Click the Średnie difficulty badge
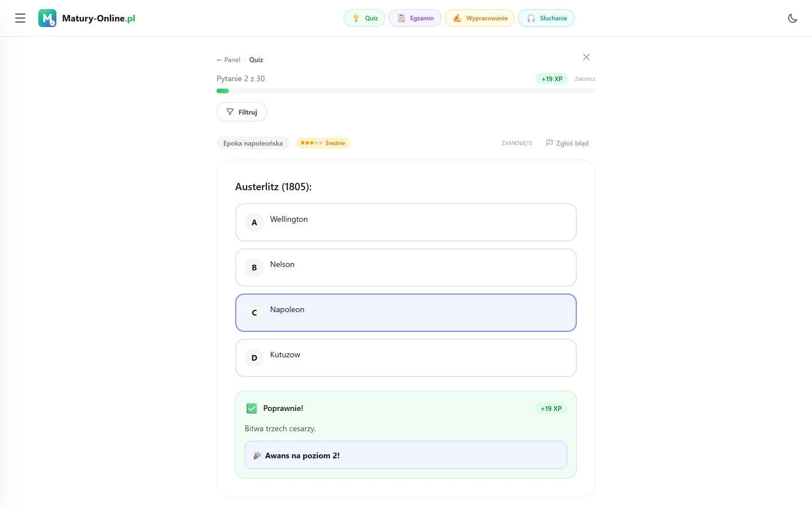The width and height of the screenshot is (812, 508). 323,143
